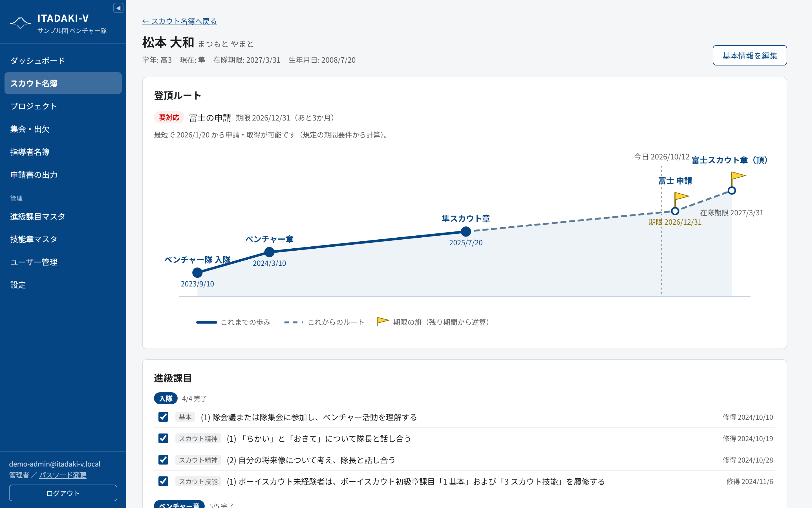Click the ITADAKI-V mountain logo
The image size is (812, 508).
(20, 23)
